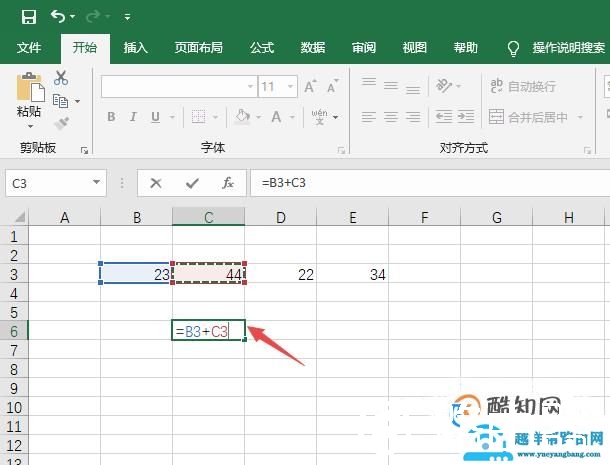Click cell D3 containing 22
Image resolution: width=610 pixels, height=465 pixels.
pos(280,274)
